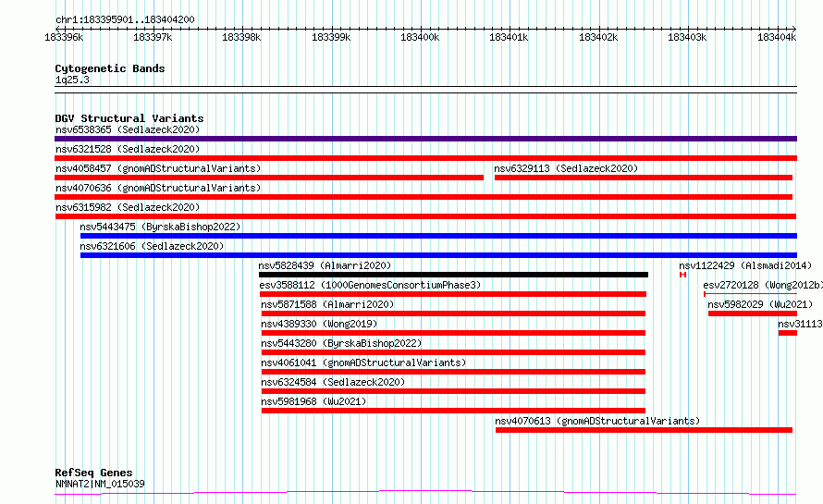Viewport: 823px width, 504px height.
Task: Open the nsv5443280 (ByrskaBishop2022) label
Action: [341, 343]
